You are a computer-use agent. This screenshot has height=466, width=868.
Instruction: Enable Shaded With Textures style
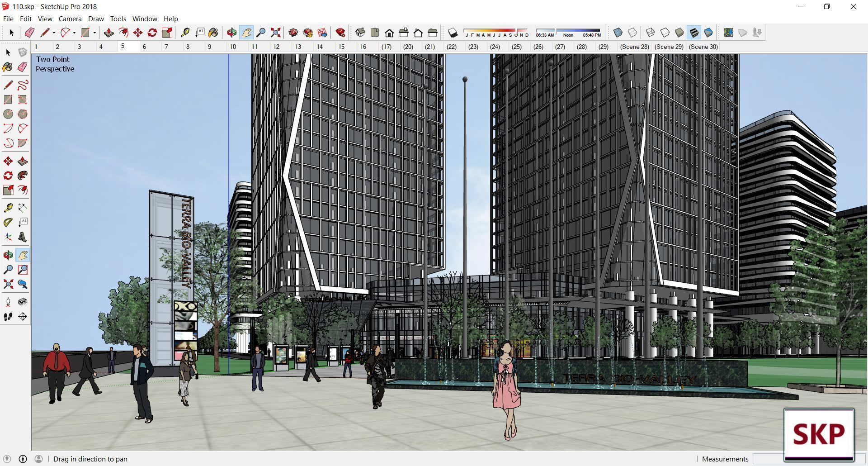(x=694, y=33)
